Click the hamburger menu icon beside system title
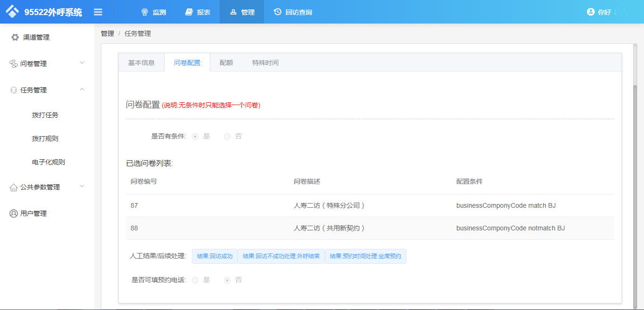644x310 pixels. pyautogui.click(x=98, y=12)
